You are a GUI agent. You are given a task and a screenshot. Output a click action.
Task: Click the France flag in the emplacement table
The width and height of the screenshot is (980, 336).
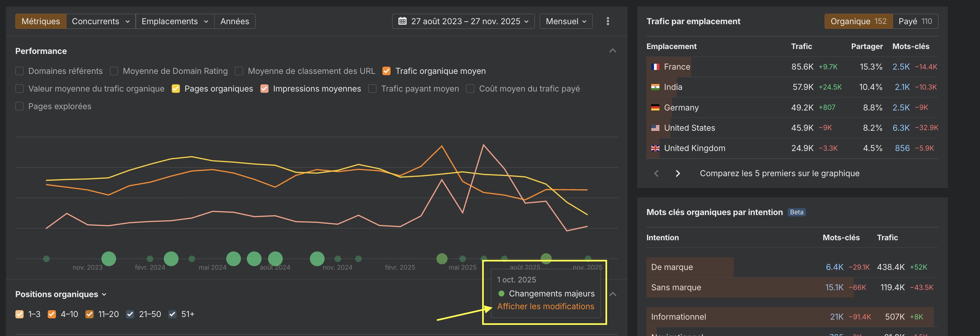tap(655, 67)
